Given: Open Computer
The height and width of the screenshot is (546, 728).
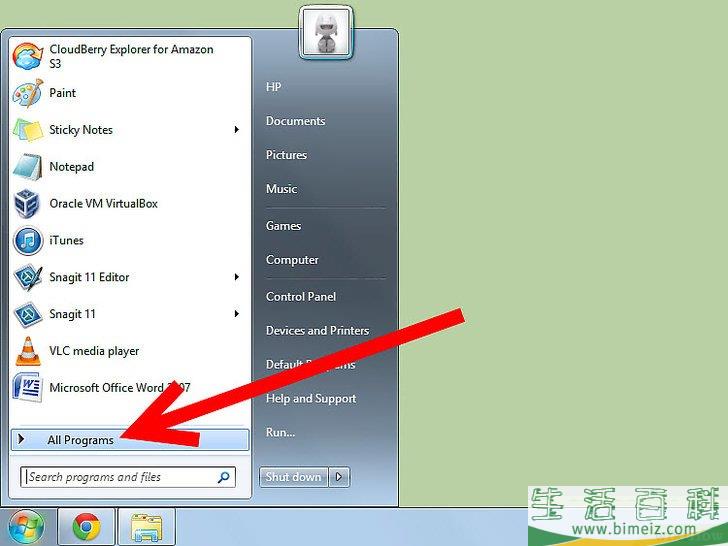Looking at the screenshot, I should coord(292,260).
